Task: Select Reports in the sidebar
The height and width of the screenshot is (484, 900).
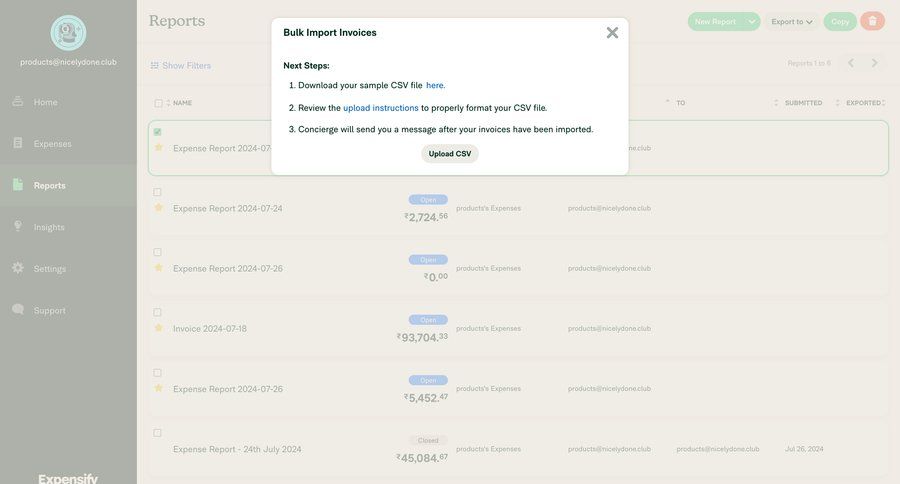Action: pyautogui.click(x=68, y=185)
